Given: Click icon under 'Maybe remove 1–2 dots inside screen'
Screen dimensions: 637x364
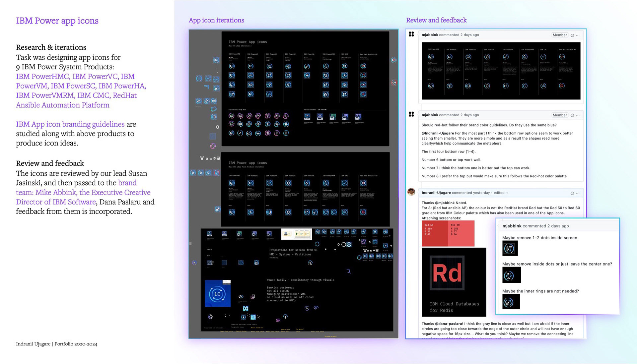Looking at the screenshot, I should pos(510,248).
